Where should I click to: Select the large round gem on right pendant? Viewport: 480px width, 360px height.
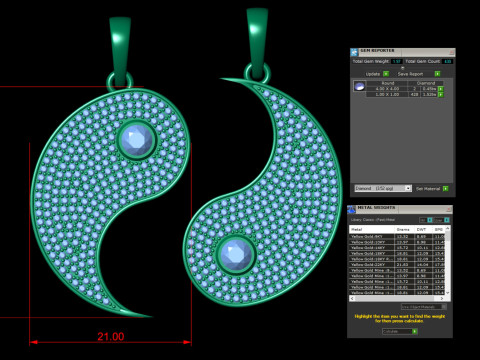pyautogui.click(x=236, y=255)
